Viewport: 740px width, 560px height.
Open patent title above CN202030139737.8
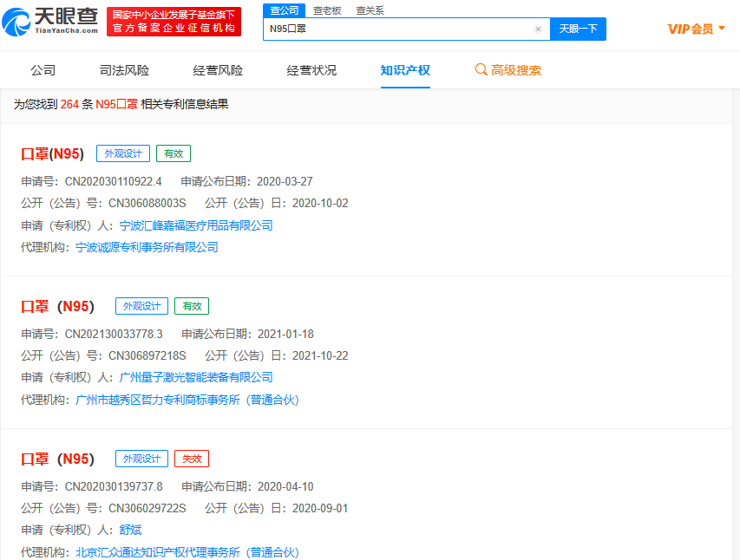(x=57, y=459)
